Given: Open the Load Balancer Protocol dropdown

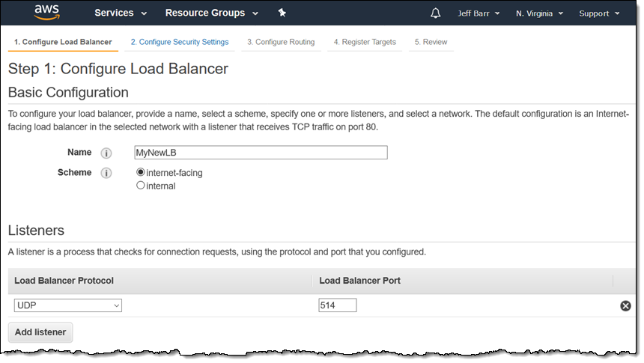Looking at the screenshot, I should [x=68, y=305].
